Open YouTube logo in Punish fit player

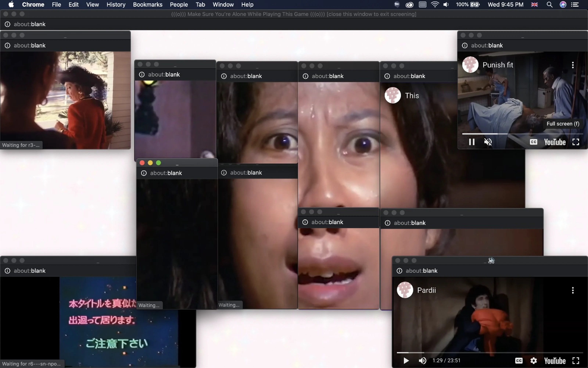[555, 142]
